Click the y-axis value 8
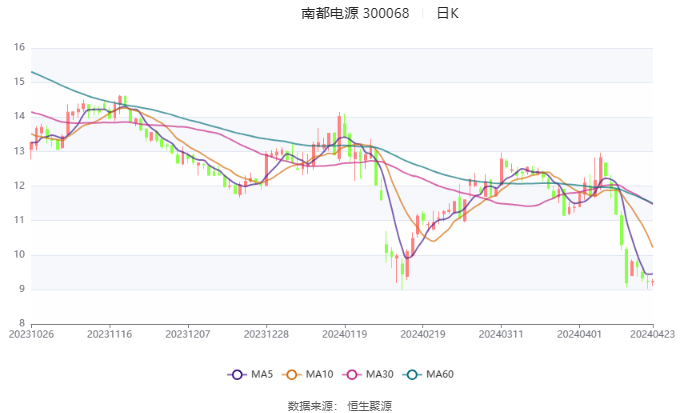Screen dimensions: 680x413 coord(22,323)
